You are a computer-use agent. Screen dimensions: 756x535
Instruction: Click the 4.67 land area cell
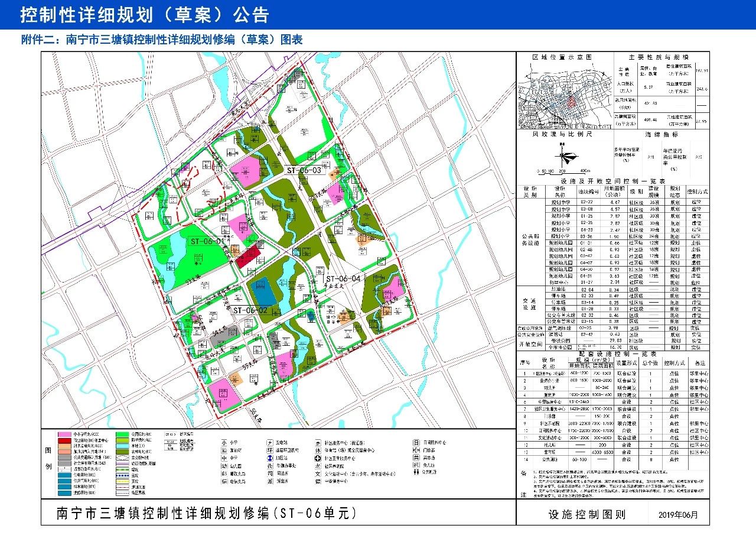coord(615,202)
